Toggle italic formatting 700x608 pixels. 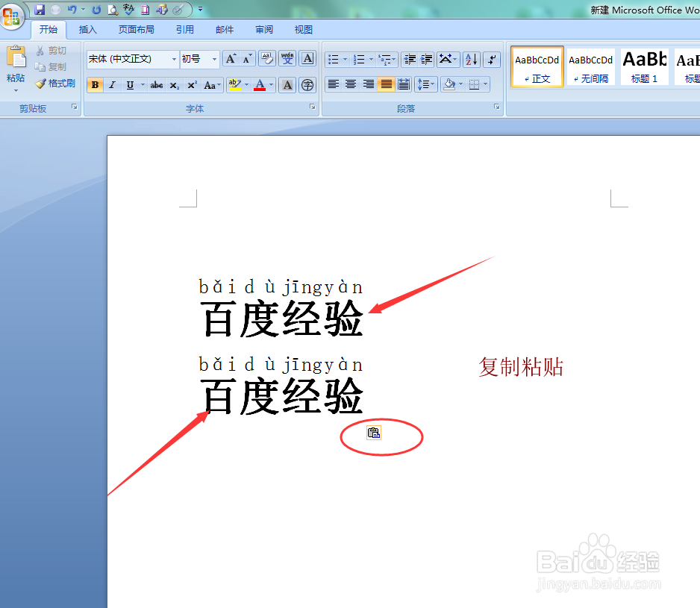point(113,85)
